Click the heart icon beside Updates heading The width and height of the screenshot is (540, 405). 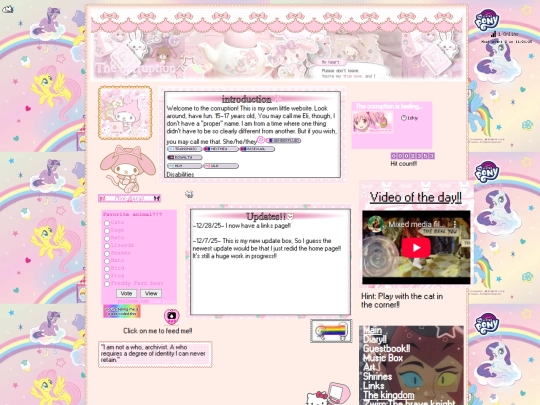[x=290, y=217]
